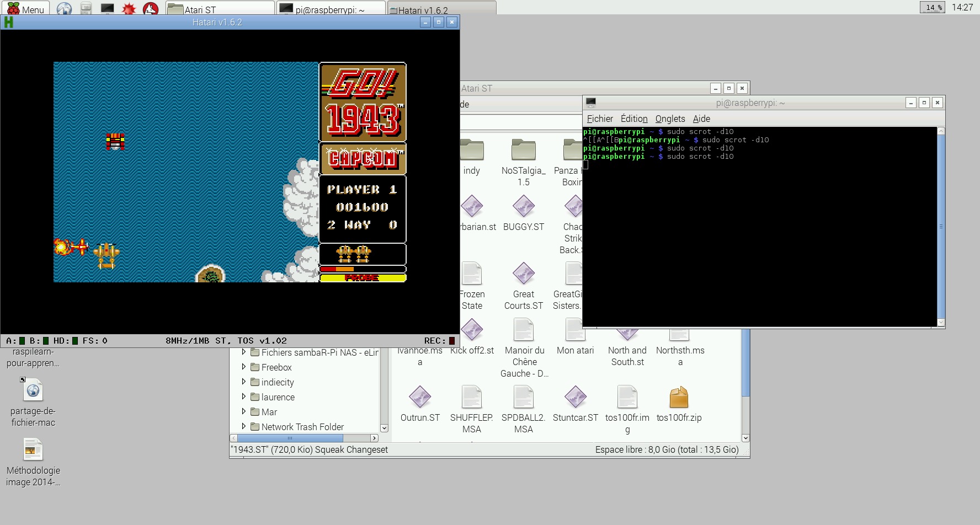Click the terminal's vertical scrollbar
This screenshot has width=980, height=525.
(941, 227)
